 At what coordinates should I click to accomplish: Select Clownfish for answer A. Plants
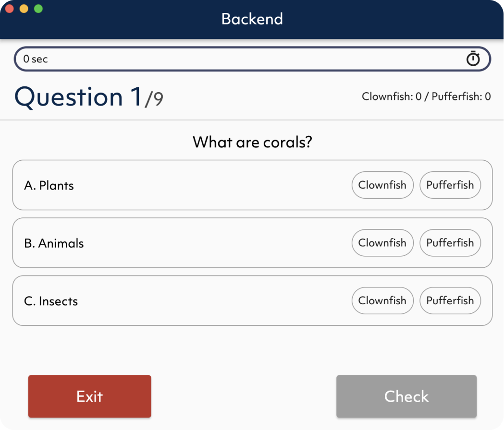382,185
